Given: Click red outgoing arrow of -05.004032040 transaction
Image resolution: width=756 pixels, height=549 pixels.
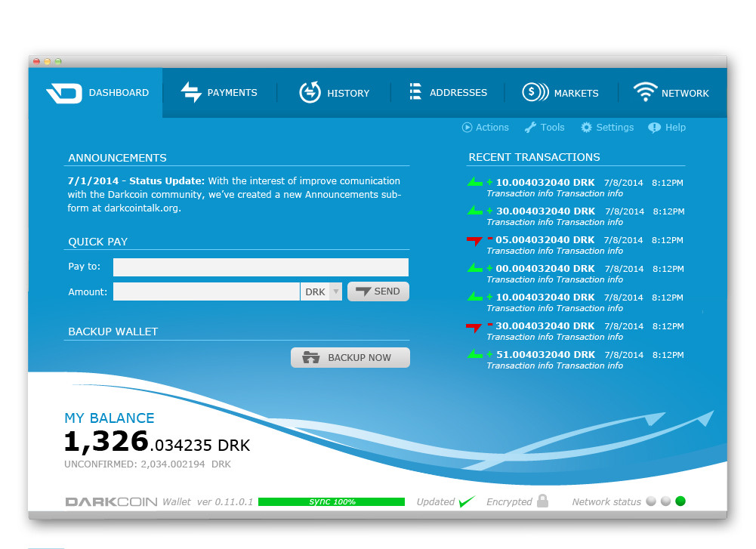Looking at the screenshot, I should click(x=474, y=241).
